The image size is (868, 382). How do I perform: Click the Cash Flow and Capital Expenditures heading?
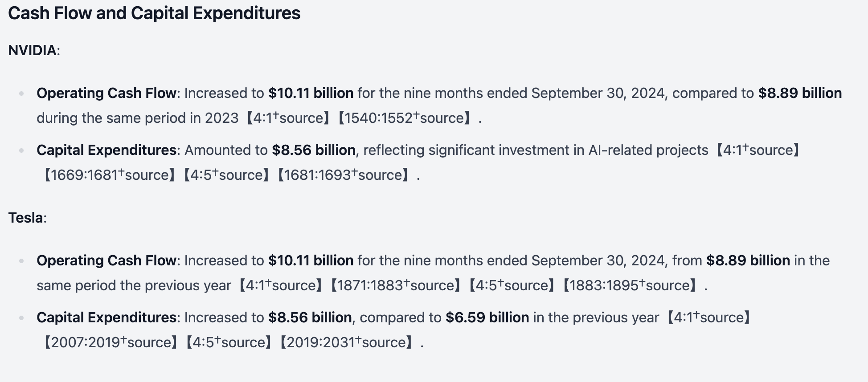click(x=154, y=13)
